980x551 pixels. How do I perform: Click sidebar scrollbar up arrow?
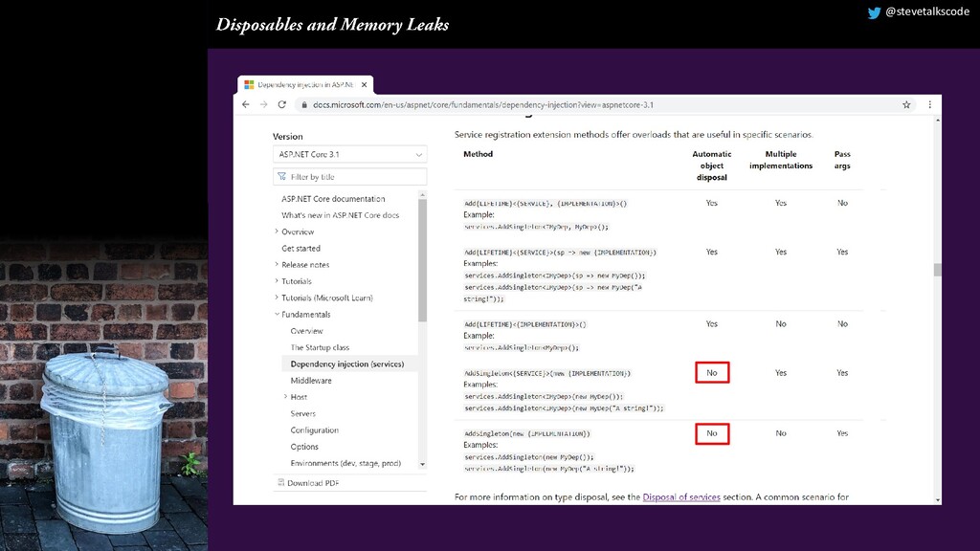[422, 195]
